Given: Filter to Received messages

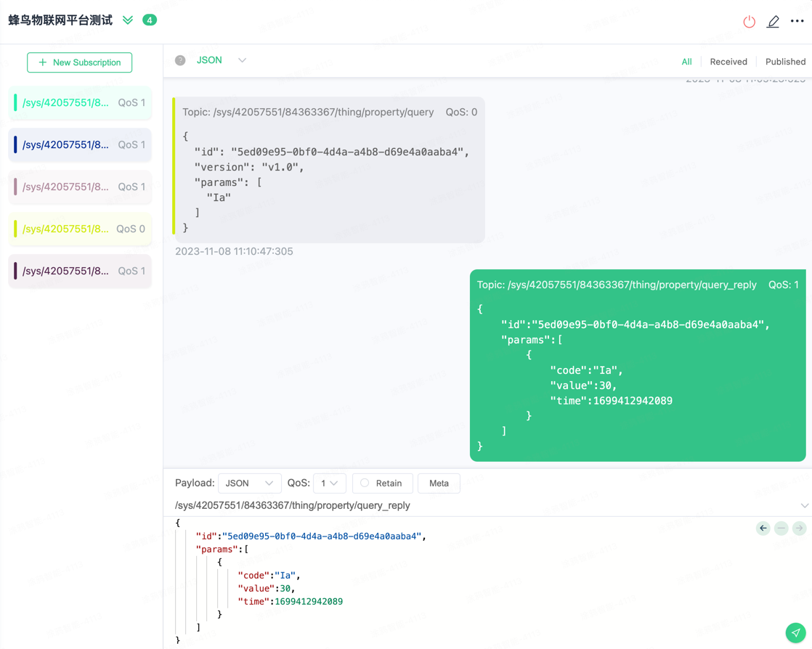Looking at the screenshot, I should point(728,62).
